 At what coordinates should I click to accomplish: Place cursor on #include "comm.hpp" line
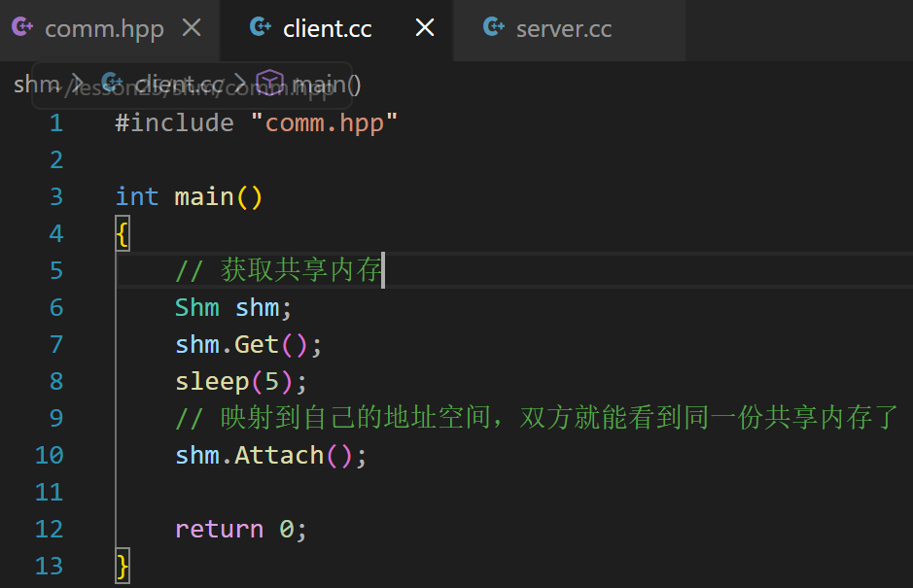pos(256,123)
